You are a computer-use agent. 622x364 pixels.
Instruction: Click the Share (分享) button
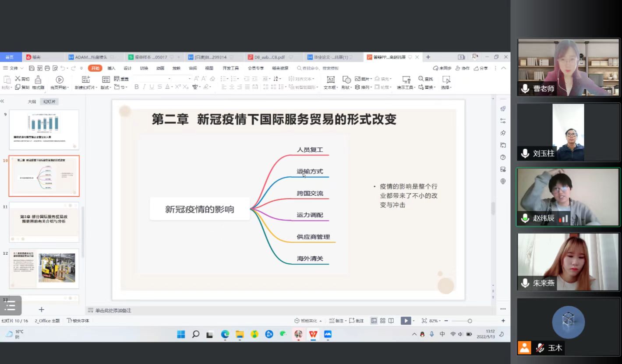481,68
